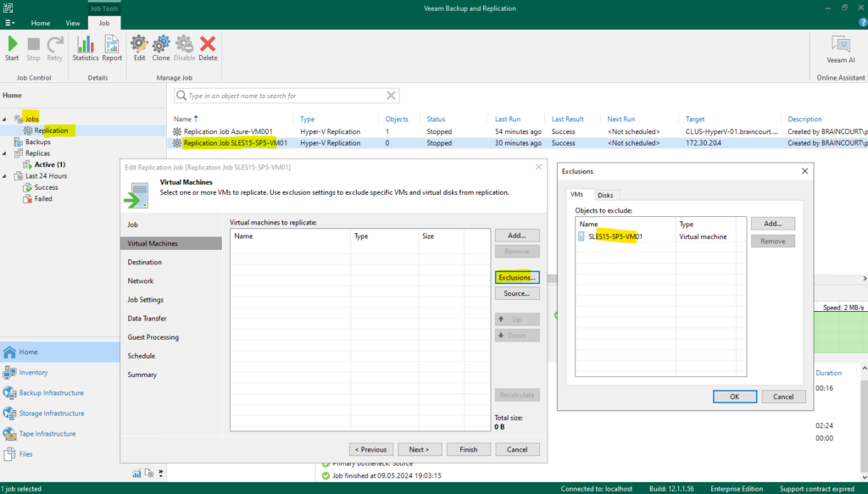Switch to the Home ribbon tab
The width and height of the screenshot is (868, 494).
[x=41, y=23]
